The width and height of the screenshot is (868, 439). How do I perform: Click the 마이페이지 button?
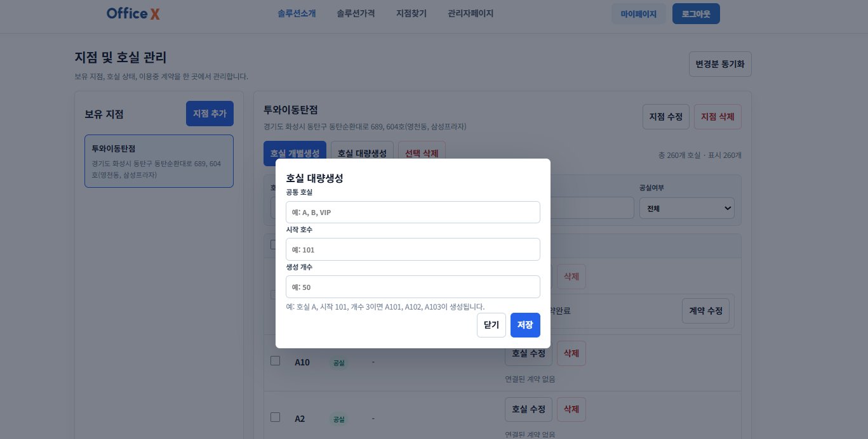click(x=639, y=13)
